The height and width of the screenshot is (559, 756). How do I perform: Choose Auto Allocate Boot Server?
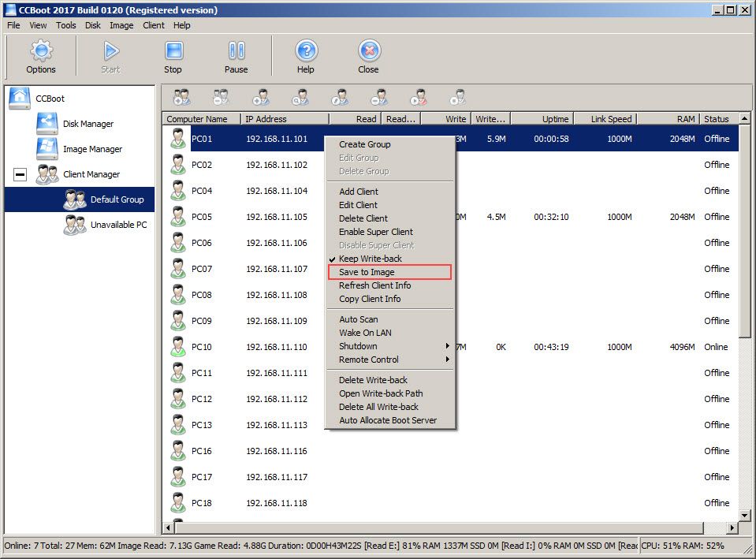[x=389, y=420]
